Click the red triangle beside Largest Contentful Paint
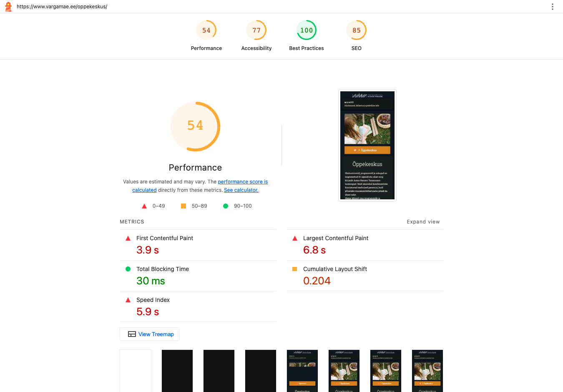This screenshot has height=392, width=563. tap(295, 238)
